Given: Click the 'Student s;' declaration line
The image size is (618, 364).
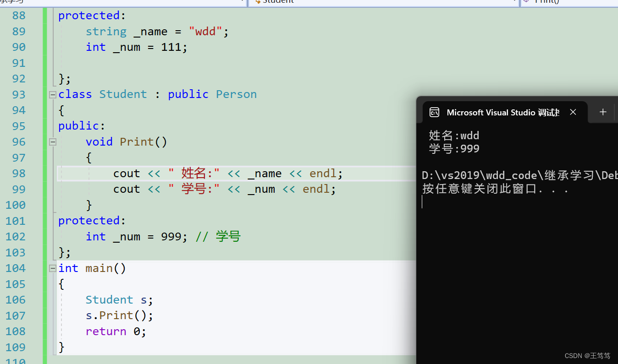Looking at the screenshot, I should point(119,300).
